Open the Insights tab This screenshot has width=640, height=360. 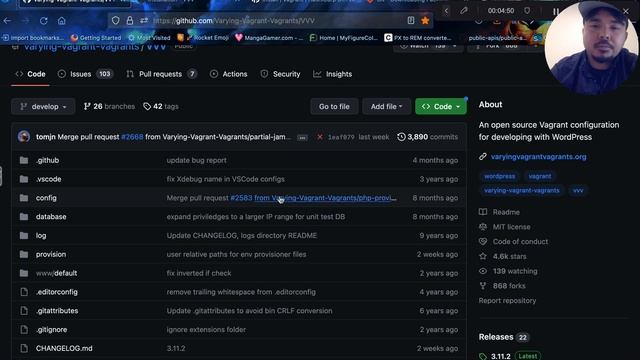click(333, 74)
